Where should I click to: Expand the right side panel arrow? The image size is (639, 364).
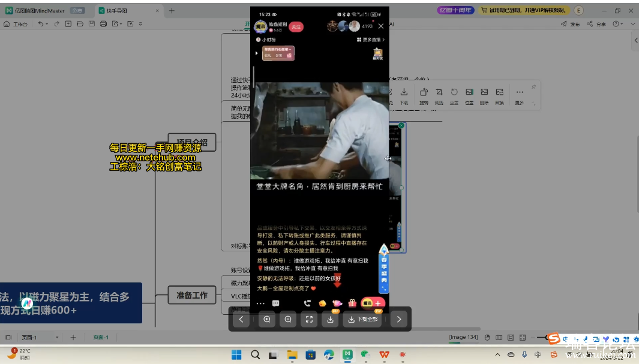point(636,40)
